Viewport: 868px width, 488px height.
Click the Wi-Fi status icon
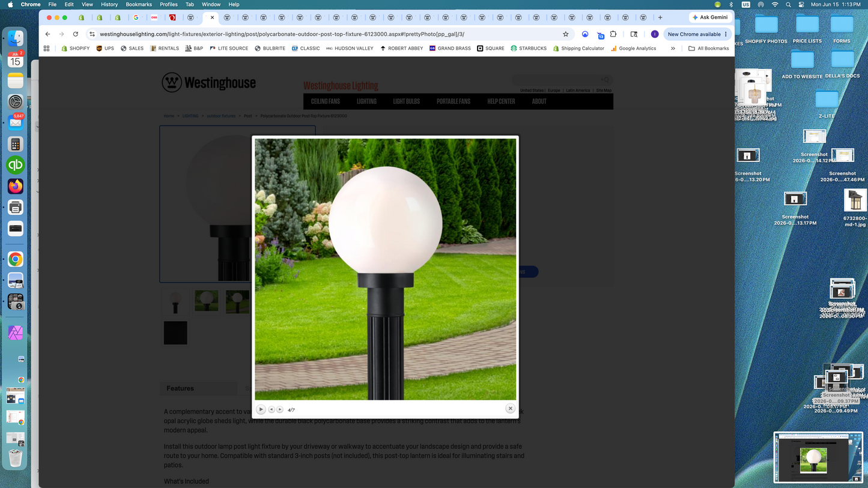coord(775,4)
